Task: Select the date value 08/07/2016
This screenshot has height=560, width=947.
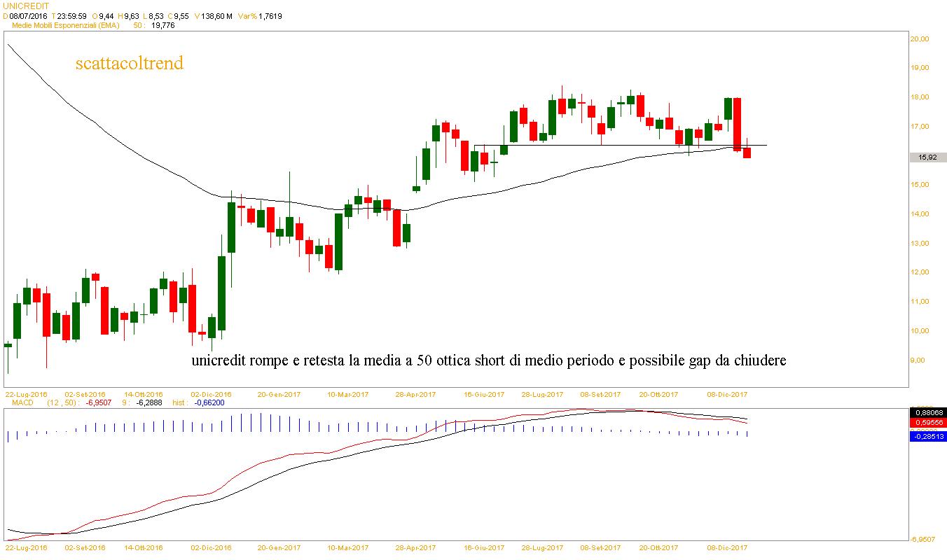Action: point(29,15)
